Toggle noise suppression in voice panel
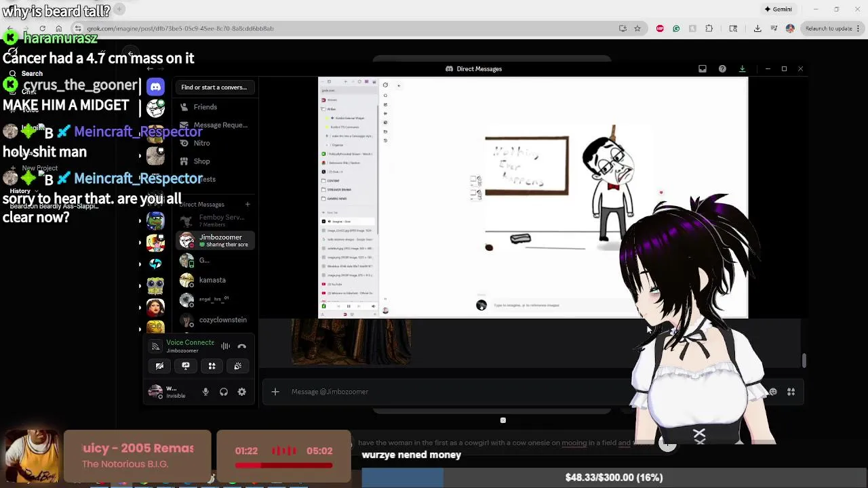Screen dimensions: 868x488 [225, 346]
